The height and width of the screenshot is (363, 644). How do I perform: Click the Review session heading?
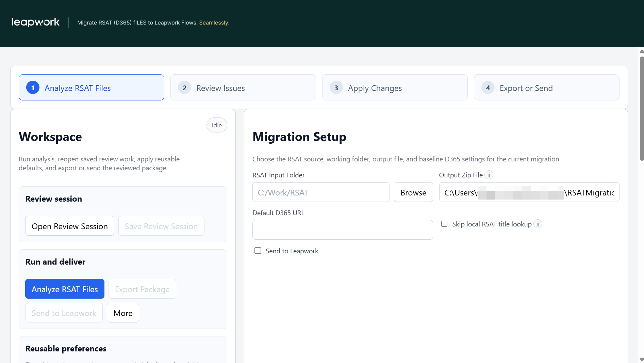tap(54, 199)
